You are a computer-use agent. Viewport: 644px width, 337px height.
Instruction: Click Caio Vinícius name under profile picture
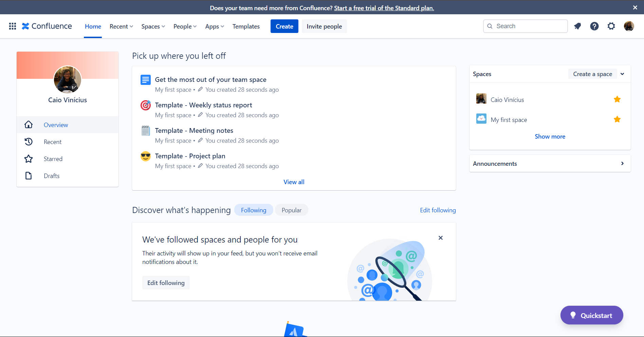pos(68,100)
